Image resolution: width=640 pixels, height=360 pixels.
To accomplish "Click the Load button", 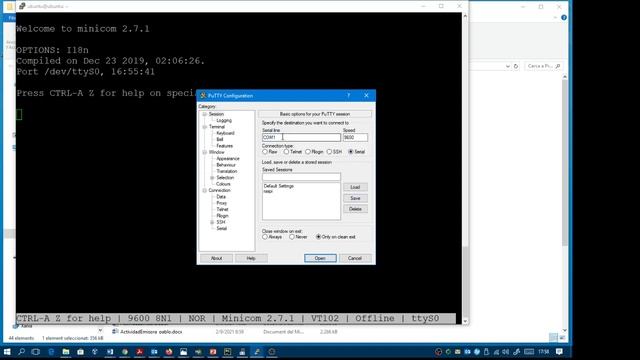I will pos(355,187).
